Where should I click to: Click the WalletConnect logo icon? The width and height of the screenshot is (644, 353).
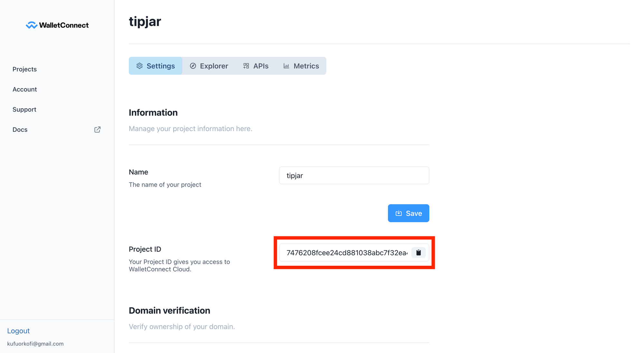tap(32, 25)
